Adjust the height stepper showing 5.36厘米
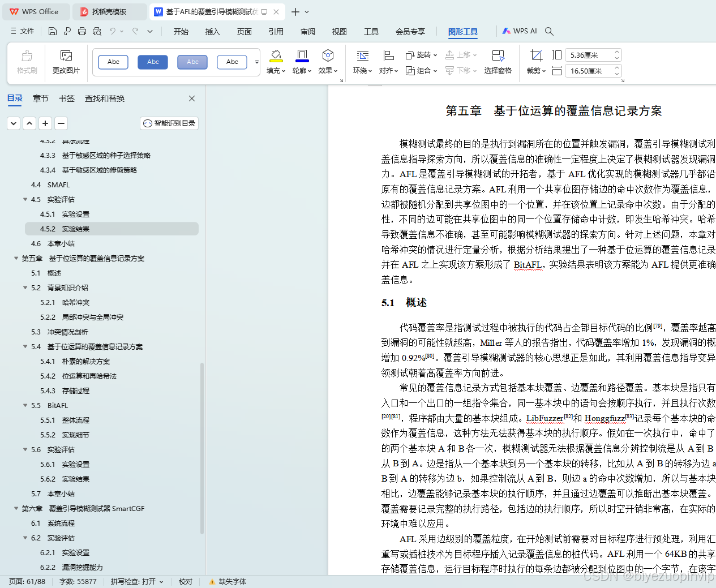Viewport: 716px width, 588px height. pos(616,55)
